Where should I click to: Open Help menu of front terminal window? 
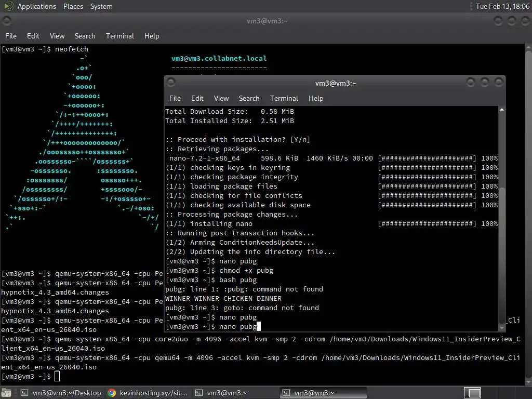pos(316,98)
